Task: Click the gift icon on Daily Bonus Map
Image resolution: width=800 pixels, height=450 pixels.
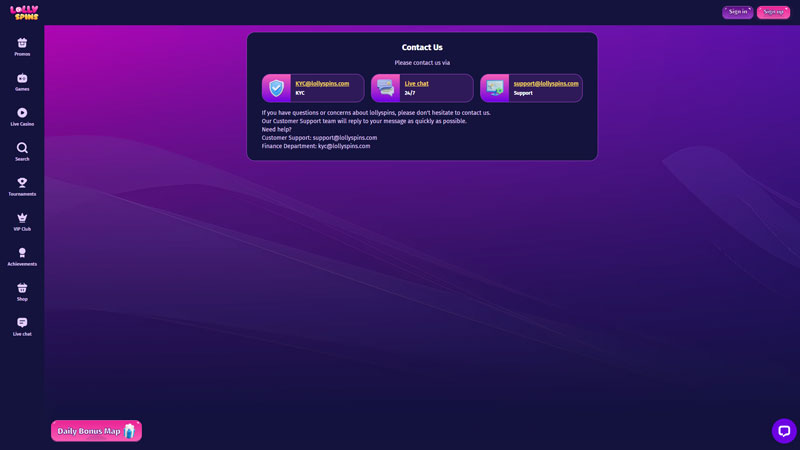Action: click(x=130, y=431)
